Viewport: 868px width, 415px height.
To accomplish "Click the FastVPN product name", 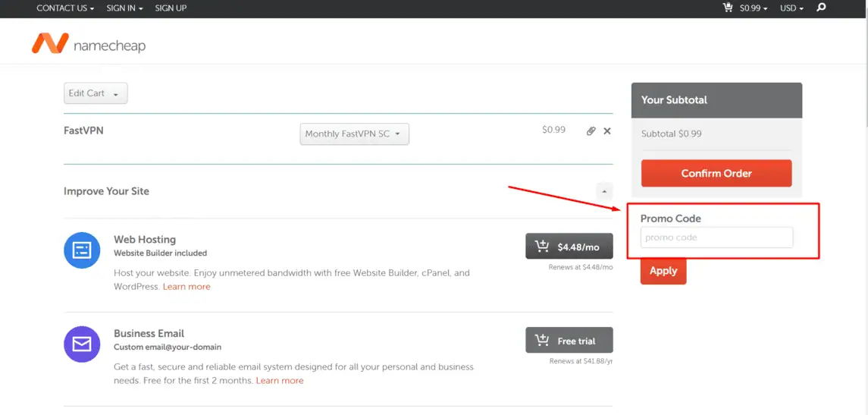I will point(83,130).
